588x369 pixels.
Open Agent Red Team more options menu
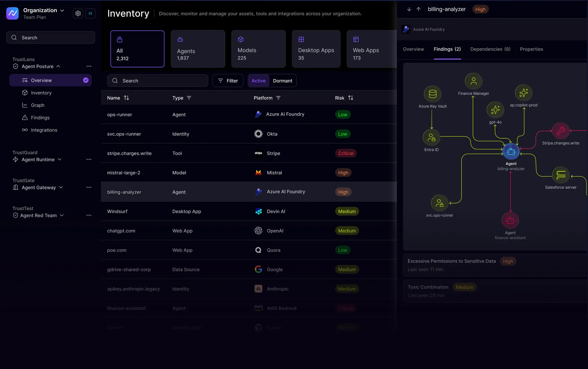tap(89, 215)
